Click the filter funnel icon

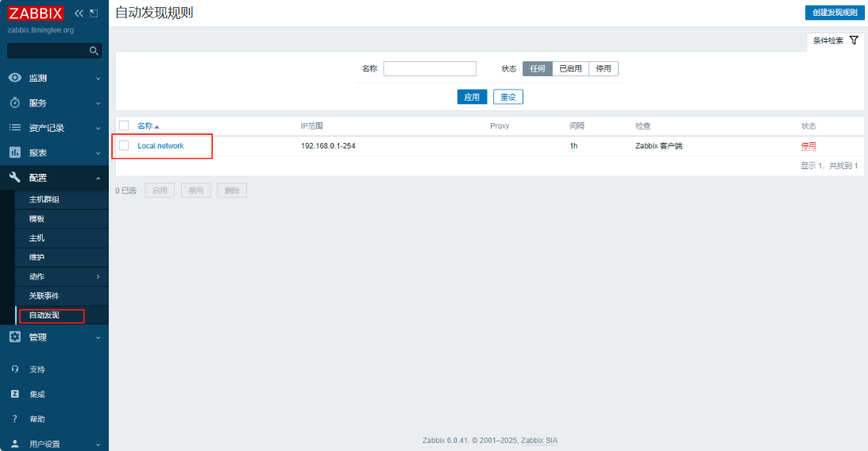click(854, 40)
